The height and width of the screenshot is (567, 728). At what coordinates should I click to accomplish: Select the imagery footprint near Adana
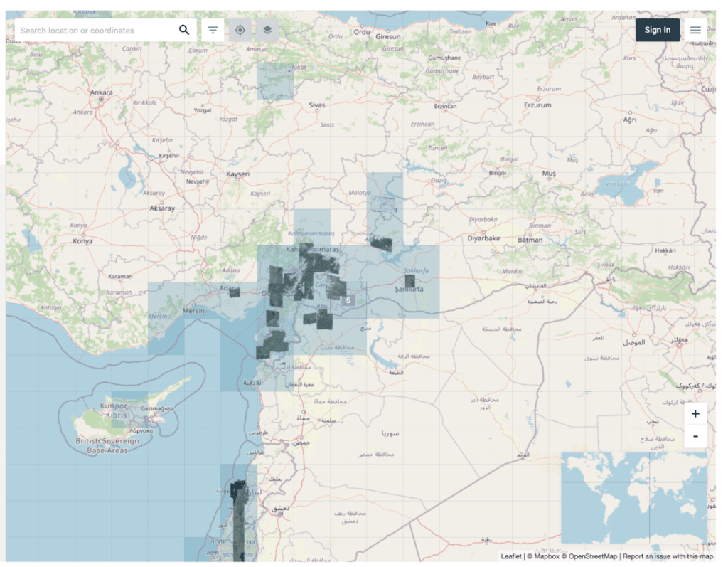[x=235, y=292]
